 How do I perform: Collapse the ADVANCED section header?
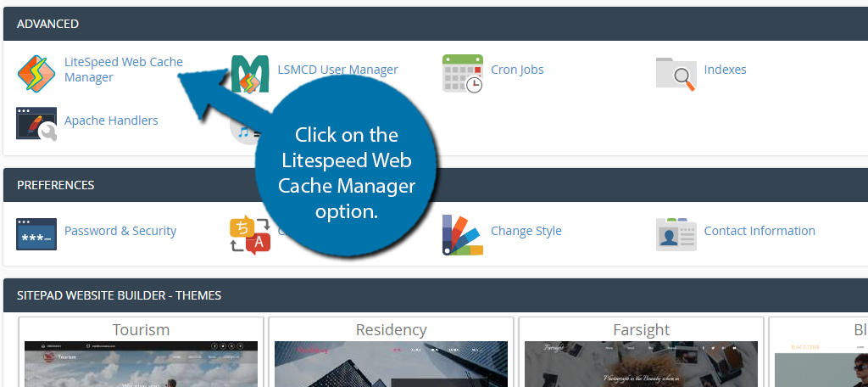(436, 24)
